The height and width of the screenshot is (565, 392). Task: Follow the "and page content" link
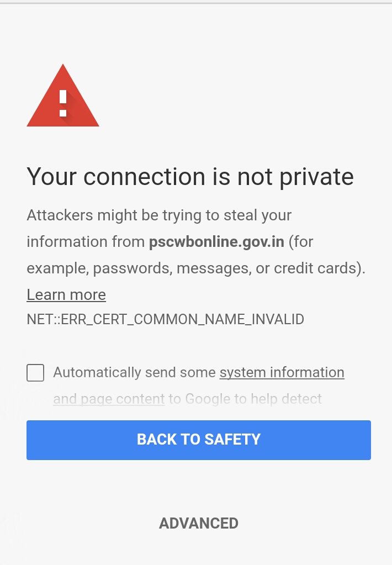coord(109,399)
